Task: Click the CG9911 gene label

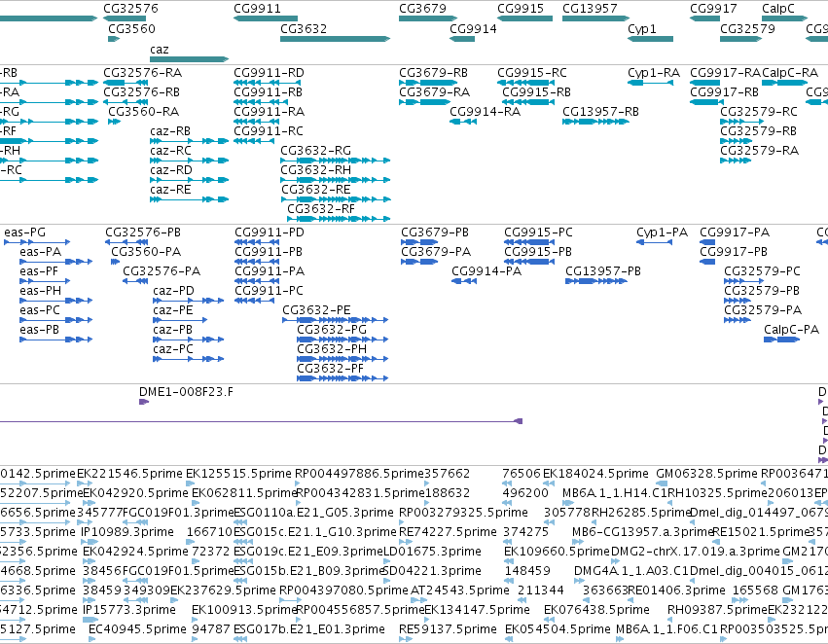Action: point(257,9)
